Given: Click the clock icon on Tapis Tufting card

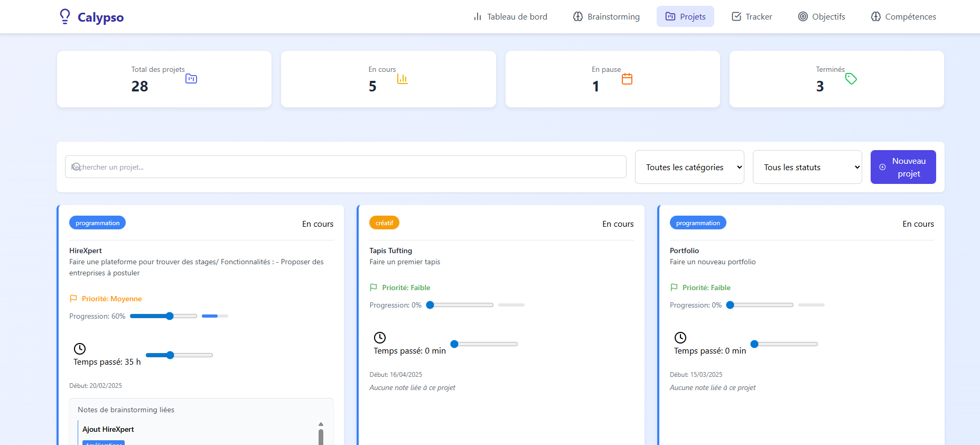Looking at the screenshot, I should pyautogui.click(x=380, y=337).
